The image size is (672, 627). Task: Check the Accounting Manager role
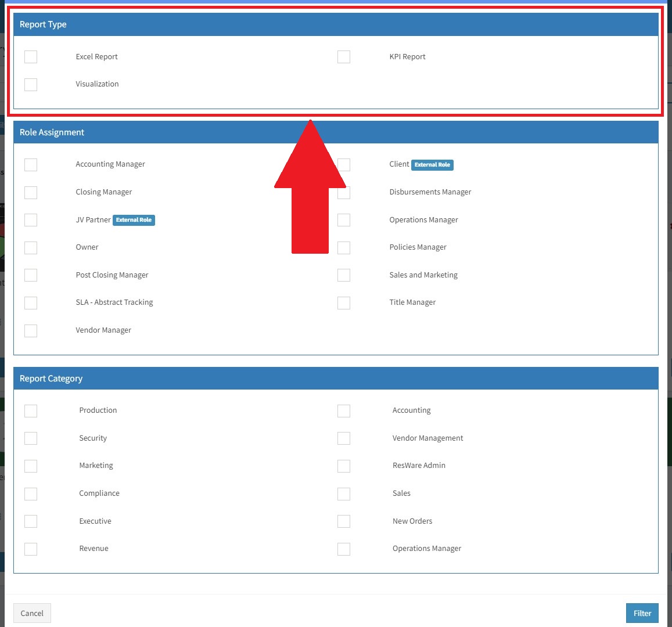click(30, 164)
